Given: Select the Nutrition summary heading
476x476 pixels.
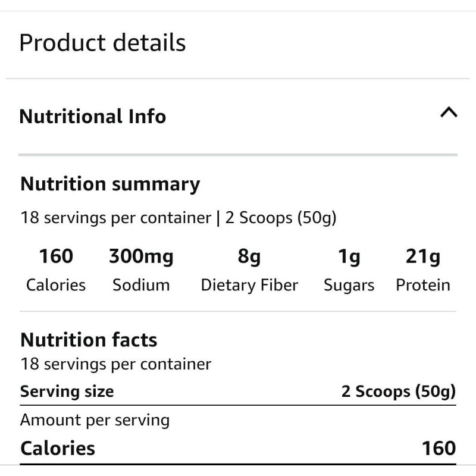Looking at the screenshot, I should 110,184.
